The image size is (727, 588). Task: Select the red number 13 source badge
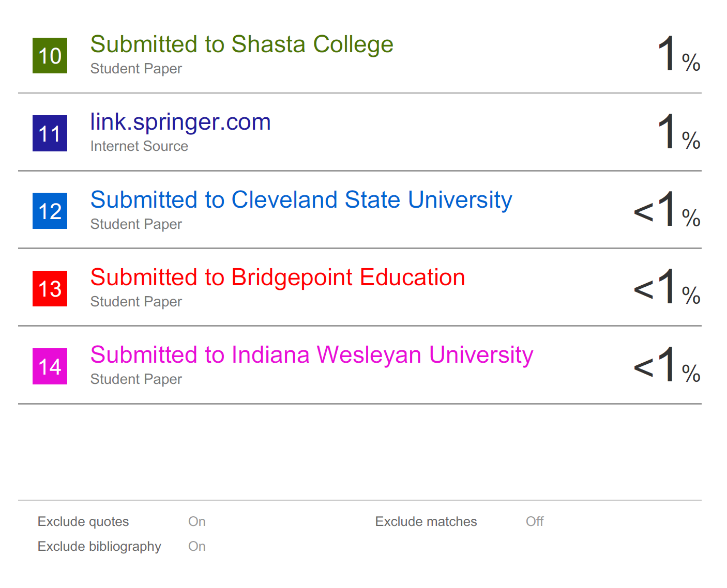pos(50,288)
